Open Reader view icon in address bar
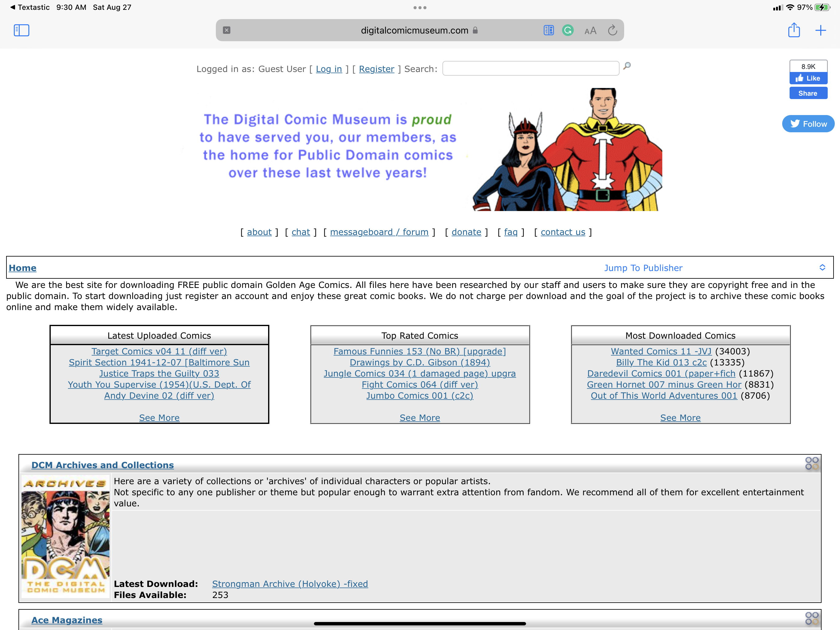 click(x=548, y=30)
